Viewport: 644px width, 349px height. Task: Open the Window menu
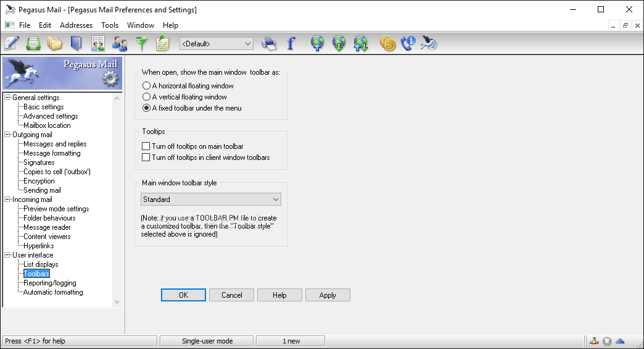click(141, 25)
